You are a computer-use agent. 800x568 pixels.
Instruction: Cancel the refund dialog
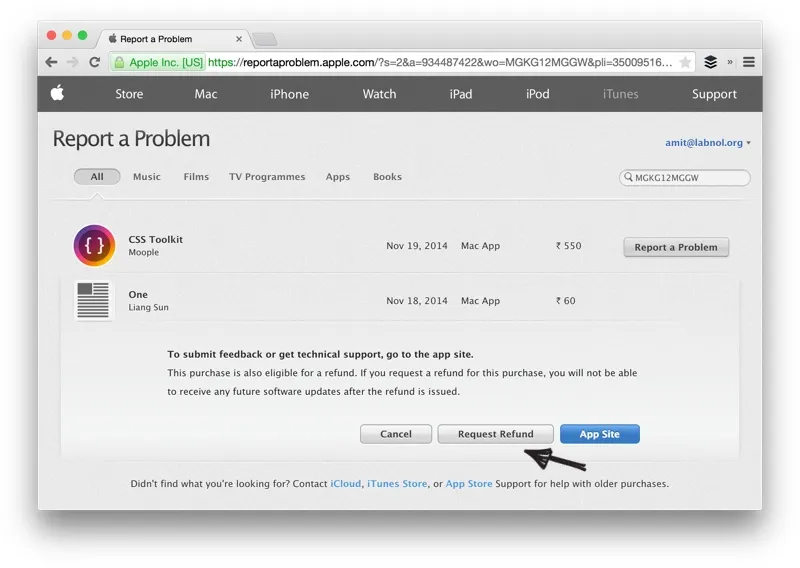coord(395,434)
